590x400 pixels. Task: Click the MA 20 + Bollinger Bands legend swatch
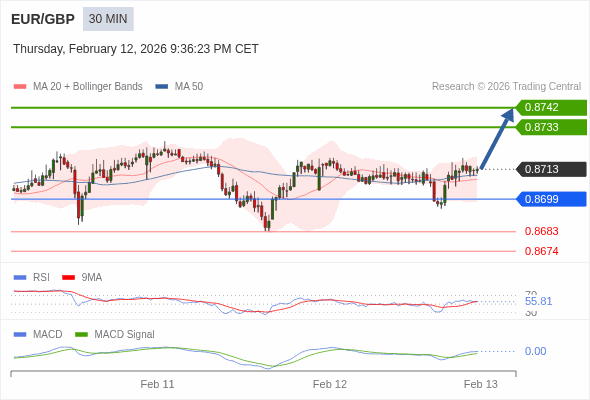20,87
